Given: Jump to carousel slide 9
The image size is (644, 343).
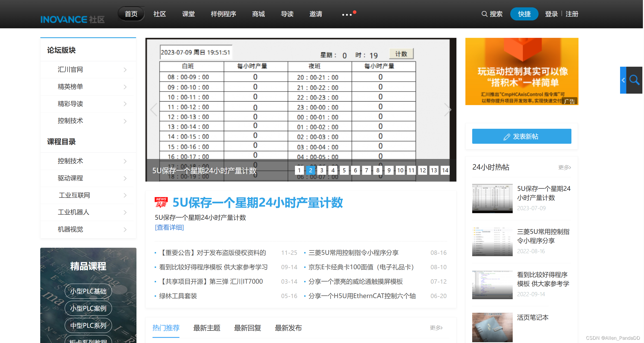Looking at the screenshot, I should tap(389, 170).
